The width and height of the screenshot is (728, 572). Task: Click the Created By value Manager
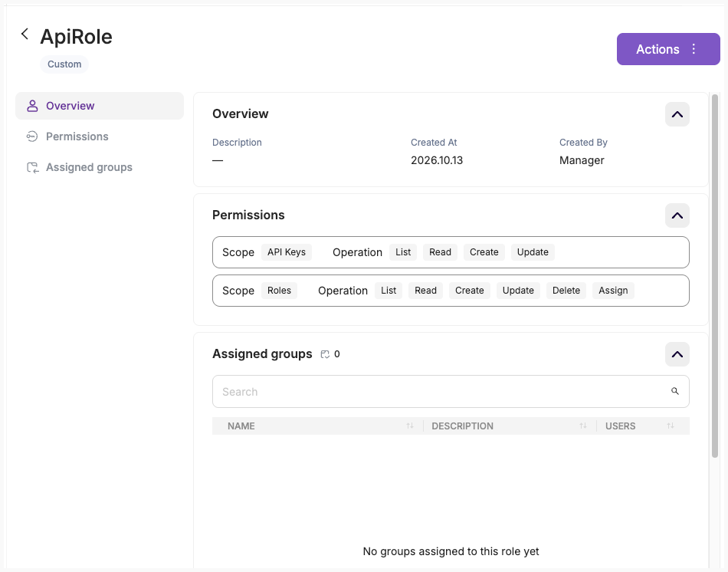click(582, 160)
